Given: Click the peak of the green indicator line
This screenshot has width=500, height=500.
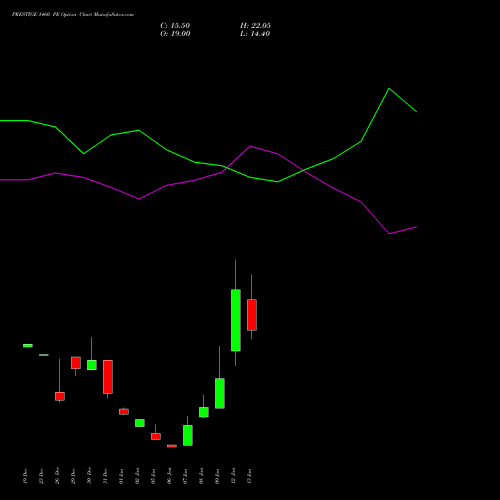Looking at the screenshot, I should [389, 89].
